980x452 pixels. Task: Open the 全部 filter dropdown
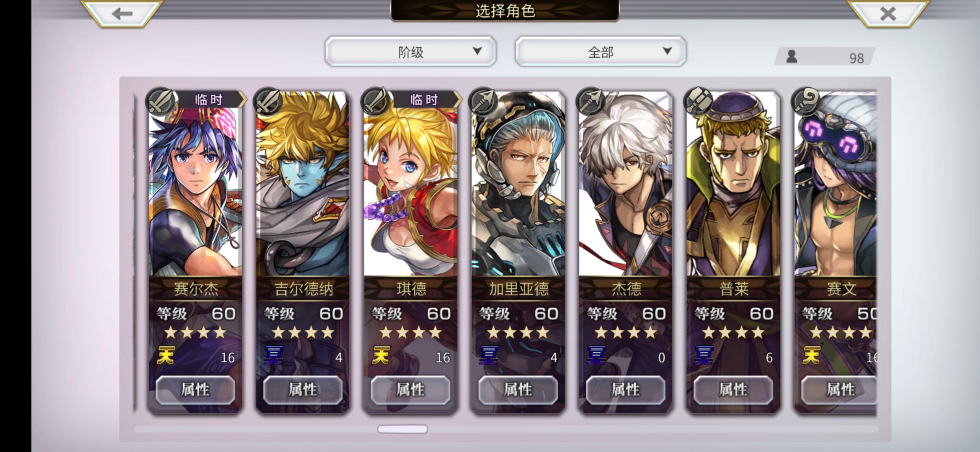coord(600,51)
